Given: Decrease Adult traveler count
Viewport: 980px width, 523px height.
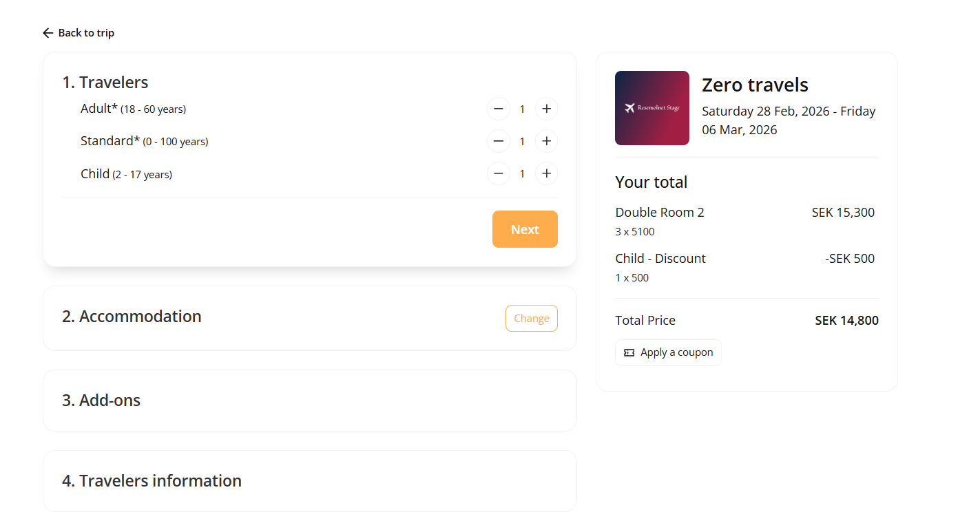Looking at the screenshot, I should click(x=498, y=109).
